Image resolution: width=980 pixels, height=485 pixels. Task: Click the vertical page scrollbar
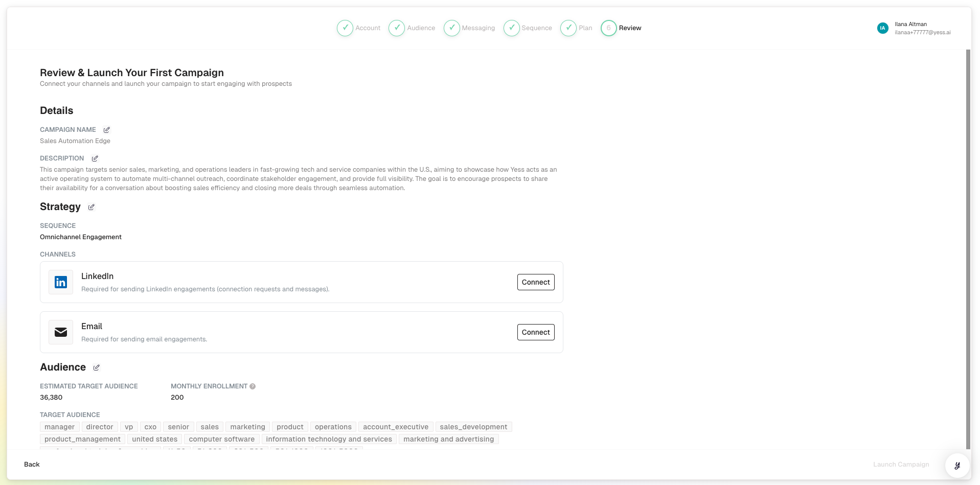point(968,249)
